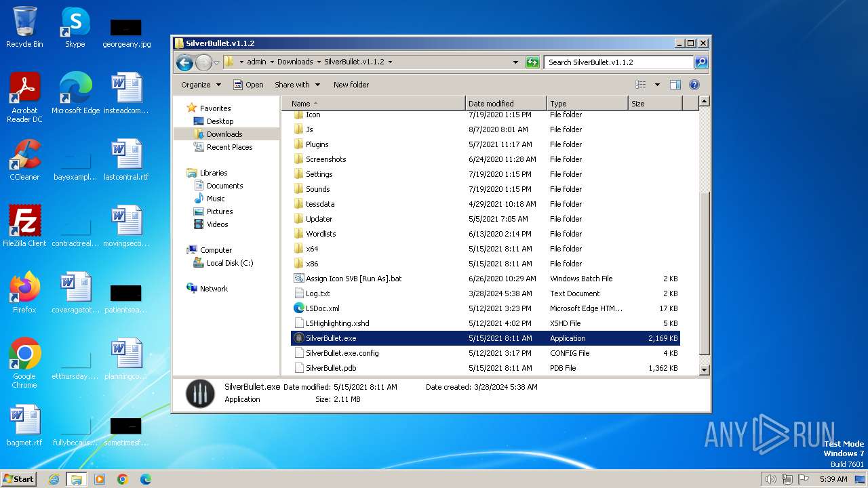This screenshot has height=488, width=868.
Task: Select the SilverBullet.pdb file
Action: click(x=486, y=368)
